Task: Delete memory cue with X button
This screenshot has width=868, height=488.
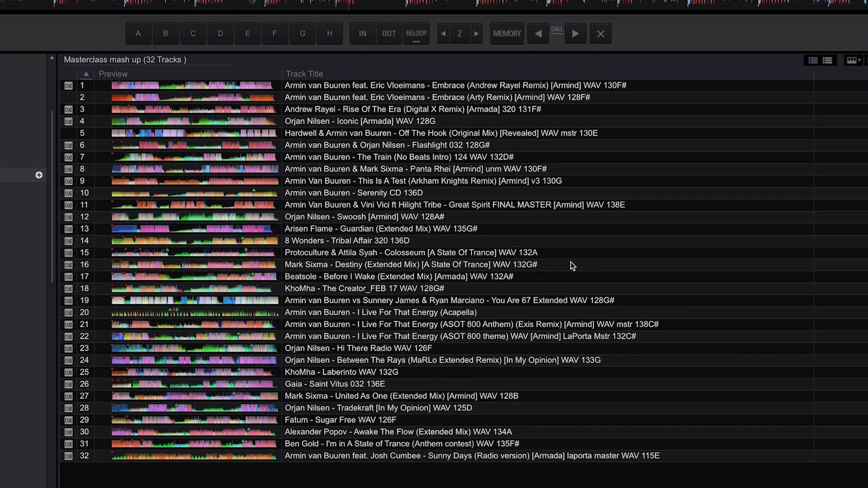Action: 600,33
